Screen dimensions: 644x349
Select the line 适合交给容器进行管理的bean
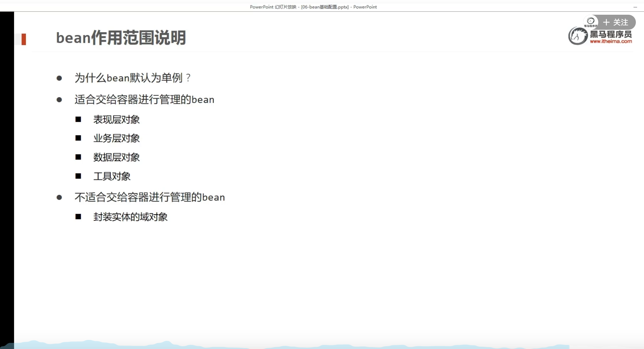coord(144,100)
